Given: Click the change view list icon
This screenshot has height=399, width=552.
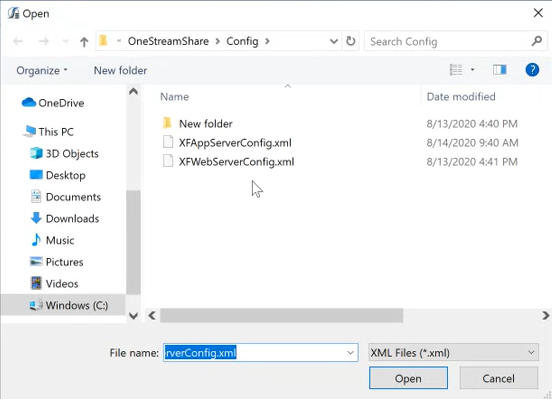Looking at the screenshot, I should [x=456, y=70].
